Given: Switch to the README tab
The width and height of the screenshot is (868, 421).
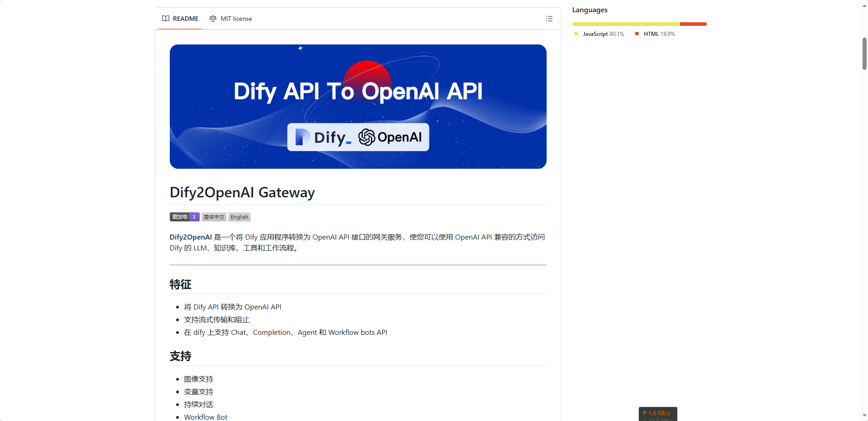Looking at the screenshot, I should (180, 19).
